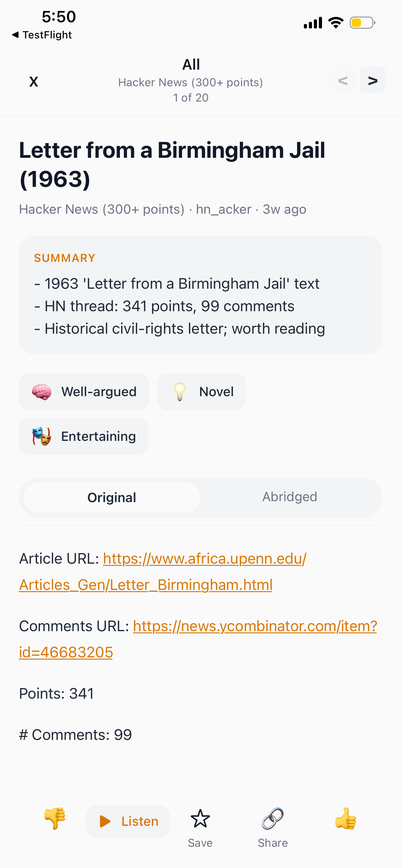Screen dimensions: 401x868
Task: Tap the thumbs down icon
Action: click(55, 818)
